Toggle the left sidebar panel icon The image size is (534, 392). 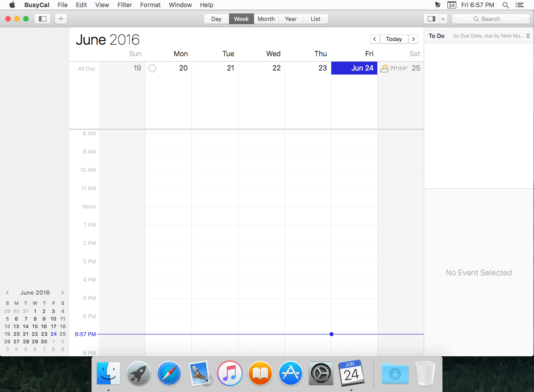tap(43, 19)
